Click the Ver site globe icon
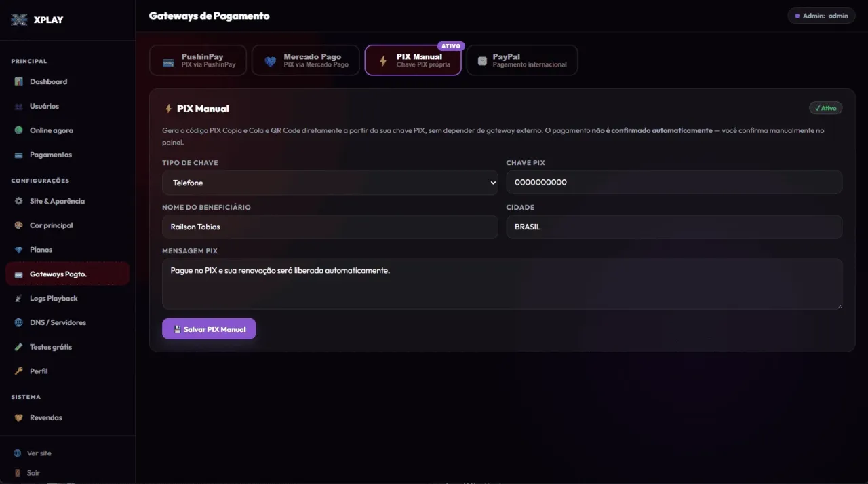 (18, 453)
